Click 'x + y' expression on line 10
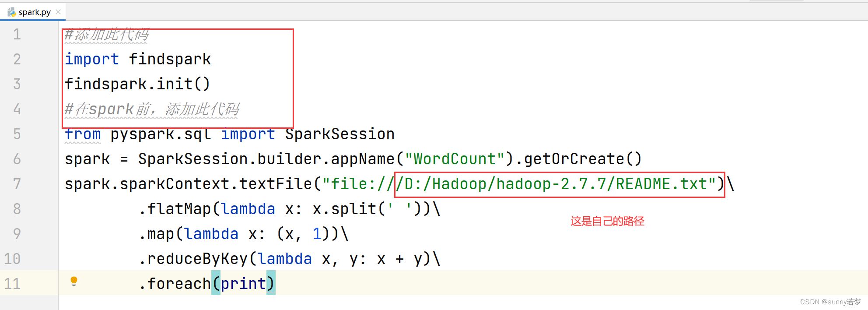This screenshot has width=868, height=310. (399, 259)
